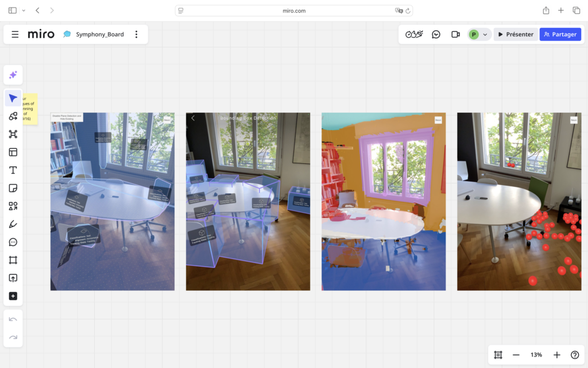The height and width of the screenshot is (368, 588).
Task: Add a comment with comment tool
Action: click(13, 242)
